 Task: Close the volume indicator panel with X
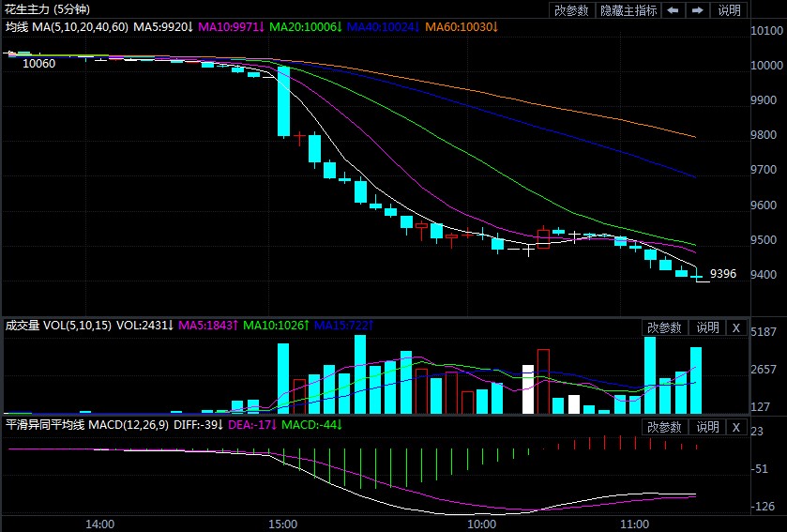point(735,328)
